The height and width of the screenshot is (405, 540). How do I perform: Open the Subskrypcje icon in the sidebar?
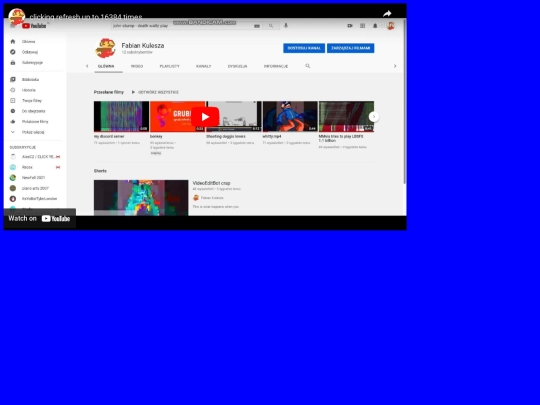pos(13,63)
